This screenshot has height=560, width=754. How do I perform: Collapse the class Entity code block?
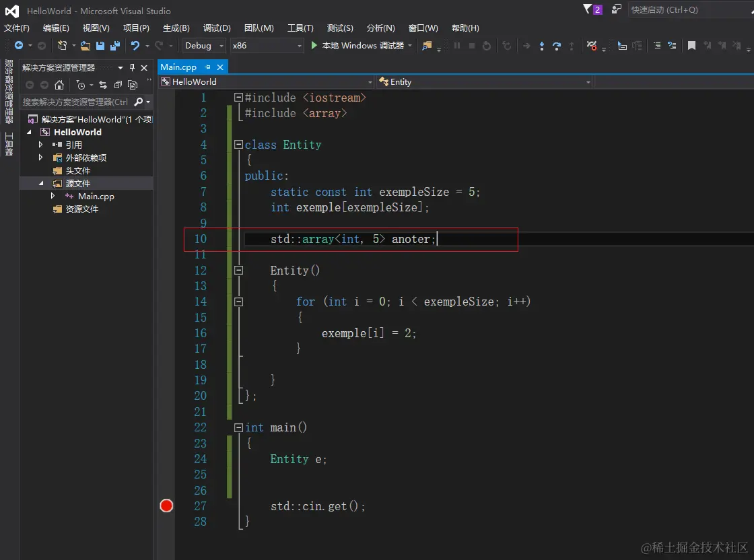[x=238, y=145]
